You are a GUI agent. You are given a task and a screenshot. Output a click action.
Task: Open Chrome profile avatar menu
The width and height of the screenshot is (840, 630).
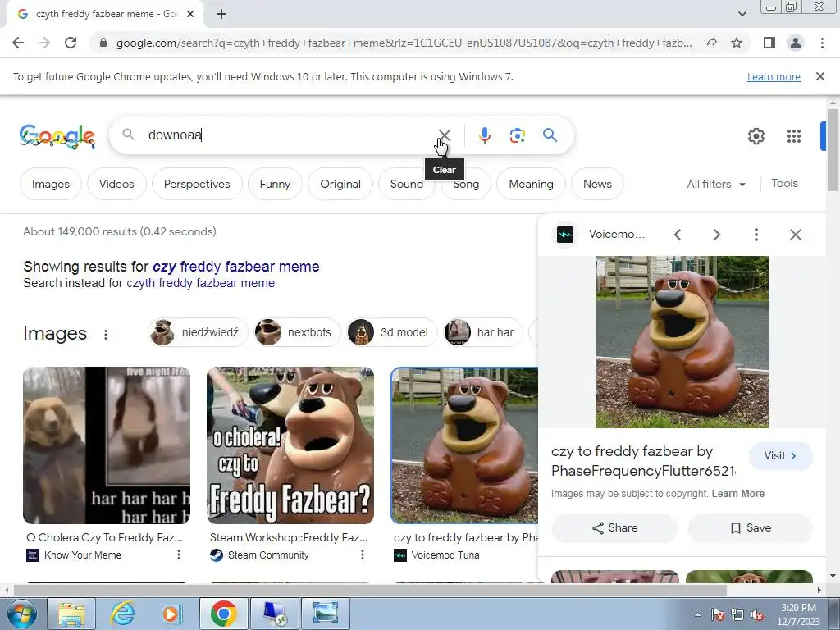coord(796,43)
